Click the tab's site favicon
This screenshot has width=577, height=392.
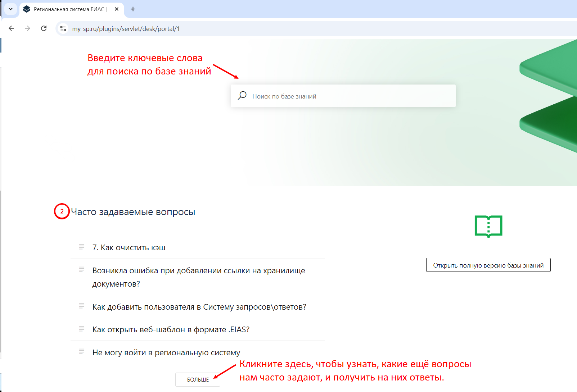click(27, 9)
